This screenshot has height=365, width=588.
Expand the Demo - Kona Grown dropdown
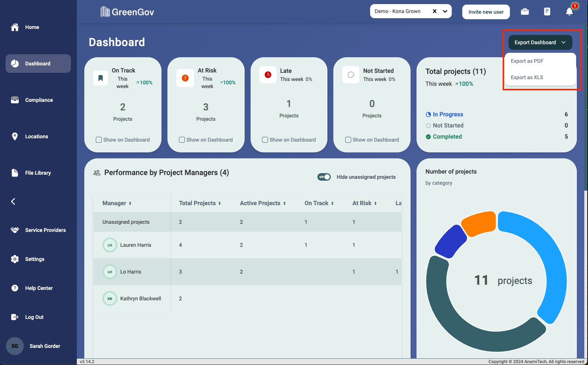pyautogui.click(x=445, y=11)
